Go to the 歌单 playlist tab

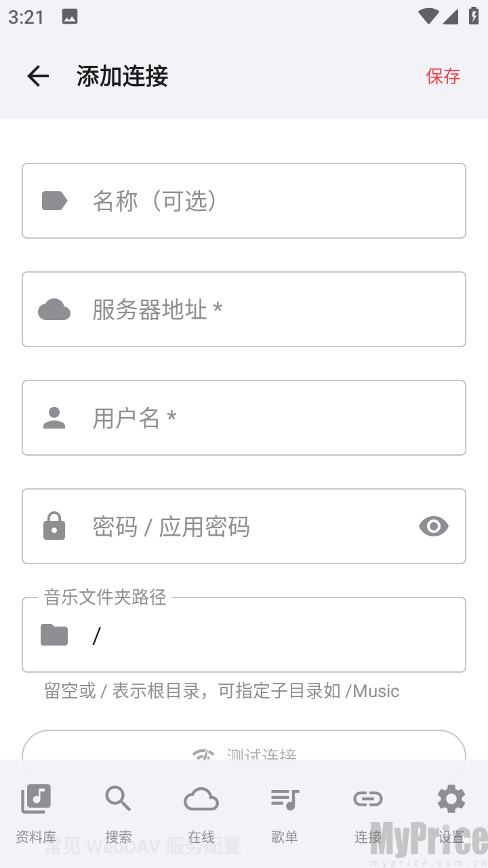click(285, 812)
